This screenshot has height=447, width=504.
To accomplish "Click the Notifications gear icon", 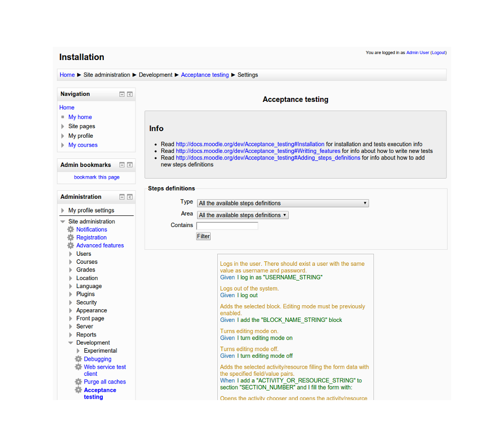I will pos(70,229).
